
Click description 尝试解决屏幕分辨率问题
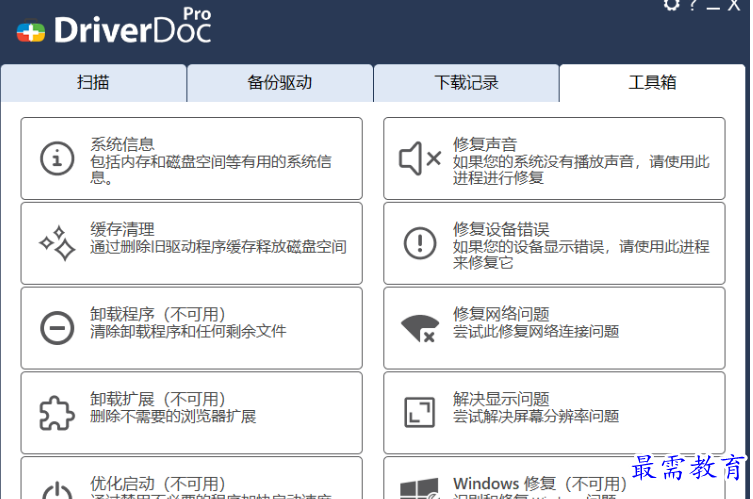(x=536, y=416)
